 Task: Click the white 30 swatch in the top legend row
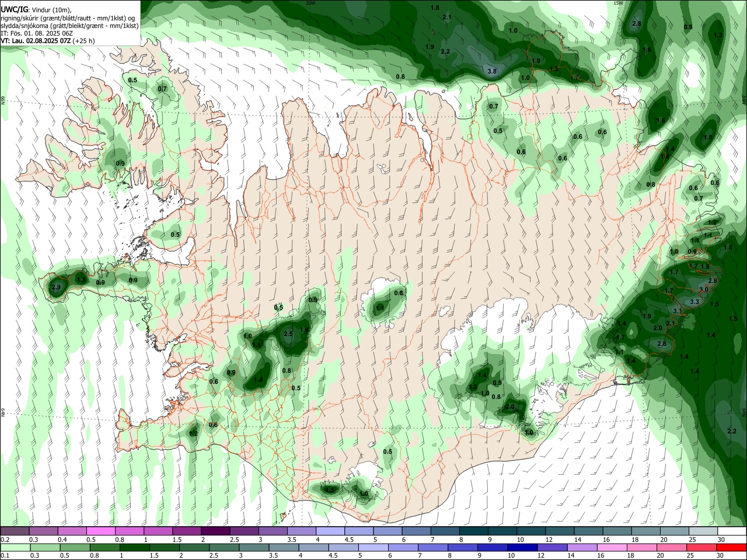coord(732,531)
